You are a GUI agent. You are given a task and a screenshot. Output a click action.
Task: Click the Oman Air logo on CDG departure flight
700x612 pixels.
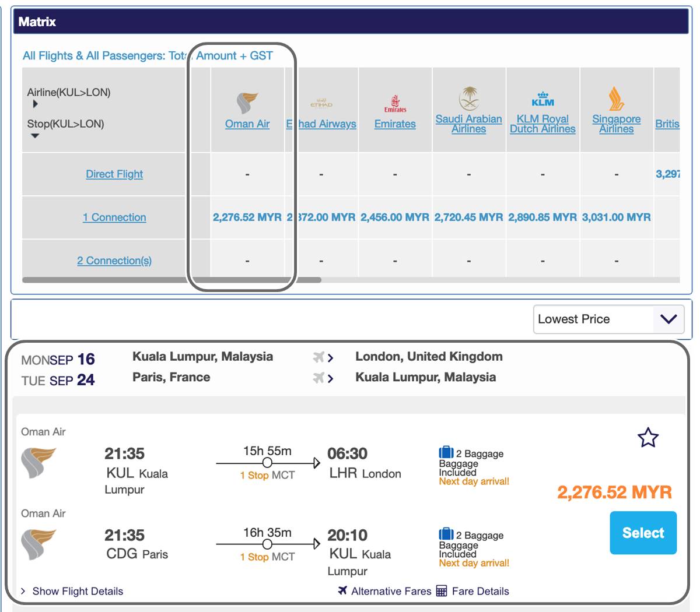coord(38,544)
